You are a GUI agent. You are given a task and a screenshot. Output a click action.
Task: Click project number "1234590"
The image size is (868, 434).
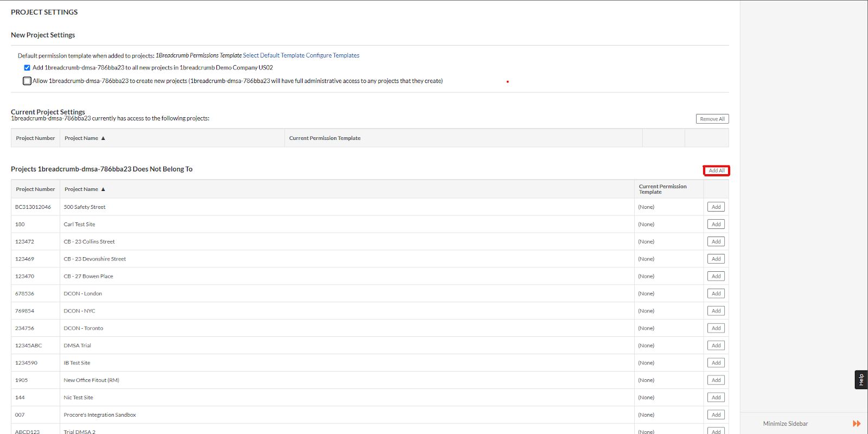26,363
